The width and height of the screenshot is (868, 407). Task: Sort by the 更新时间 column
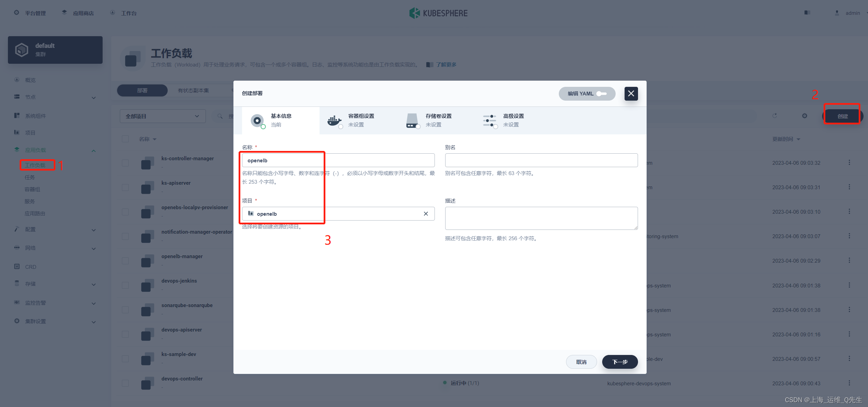pos(786,139)
